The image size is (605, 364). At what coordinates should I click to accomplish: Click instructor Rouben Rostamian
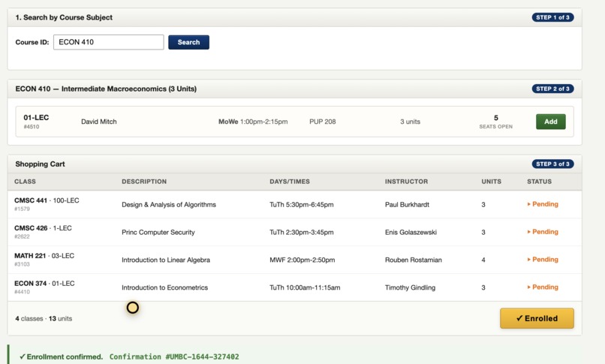414,260
